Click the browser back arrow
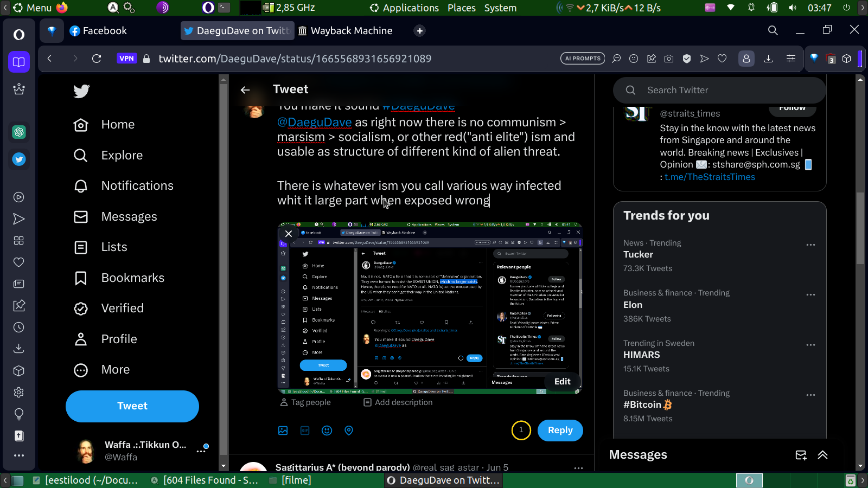This screenshot has height=488, width=868. pos(49,59)
